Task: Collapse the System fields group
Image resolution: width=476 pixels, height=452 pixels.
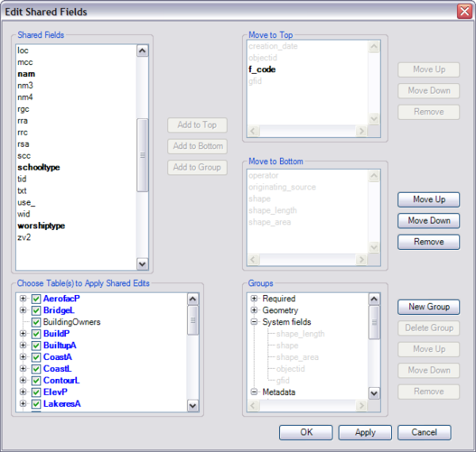Action: coord(254,322)
